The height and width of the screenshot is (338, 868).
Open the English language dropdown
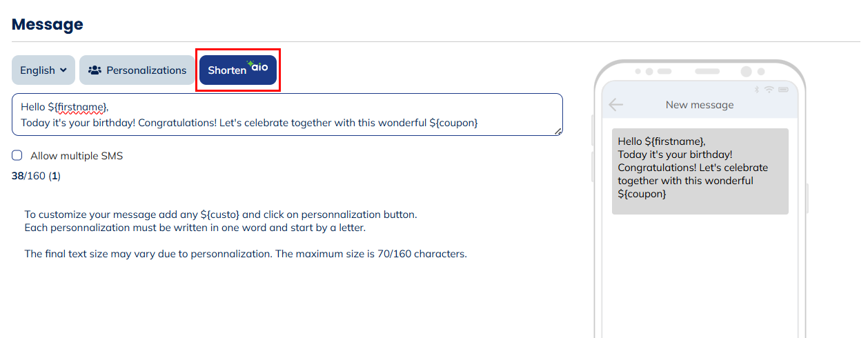click(x=43, y=70)
